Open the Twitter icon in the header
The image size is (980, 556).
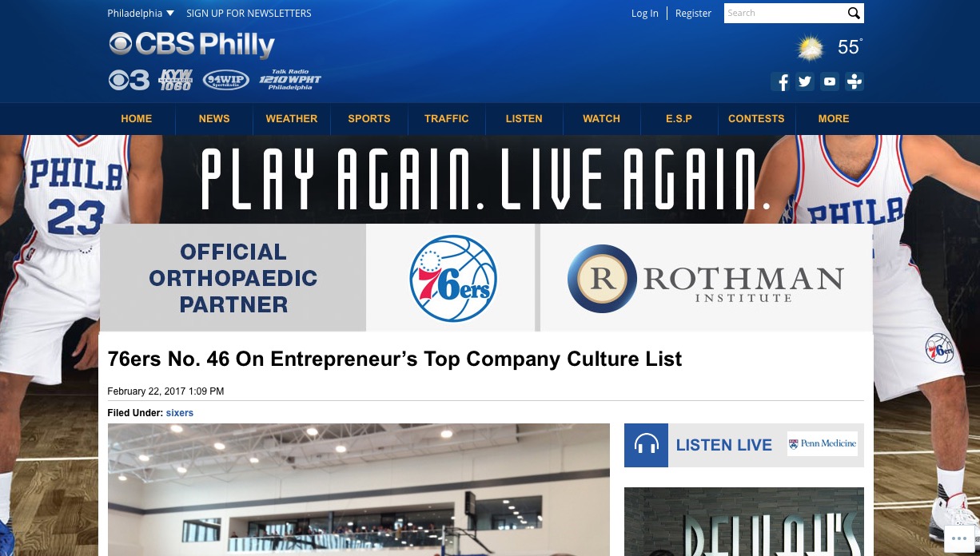point(805,81)
